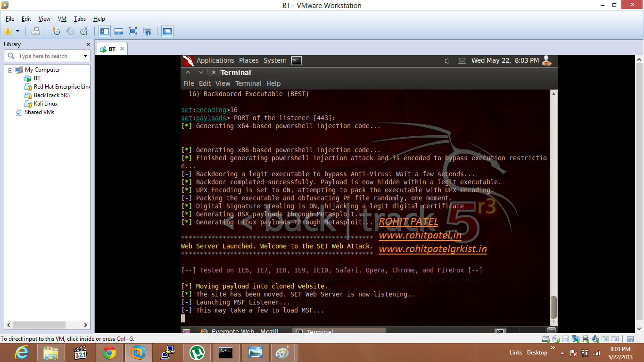This screenshot has height=362, width=644.
Task: Toggle the console view button
Action: click(167, 31)
